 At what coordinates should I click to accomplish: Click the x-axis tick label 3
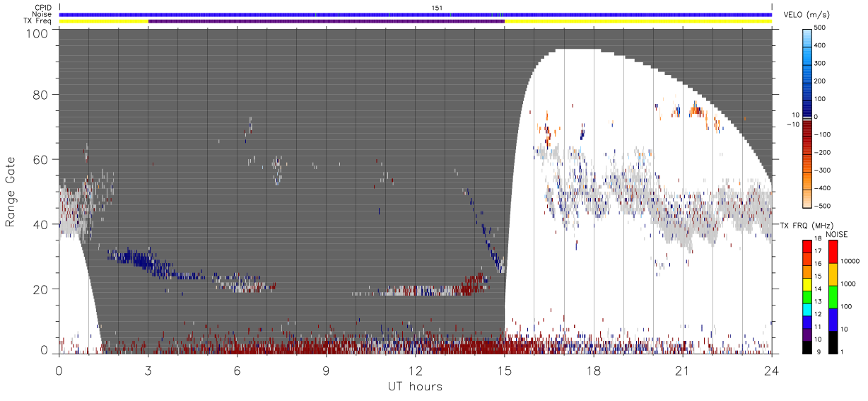coord(148,371)
